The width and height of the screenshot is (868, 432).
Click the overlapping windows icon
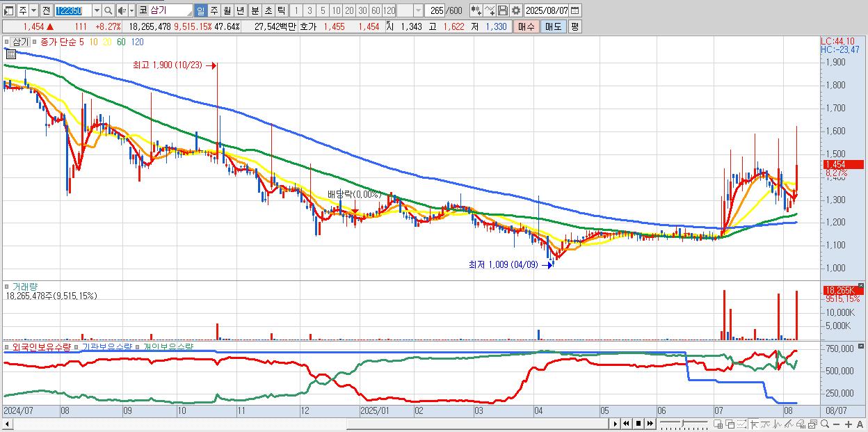point(730,424)
